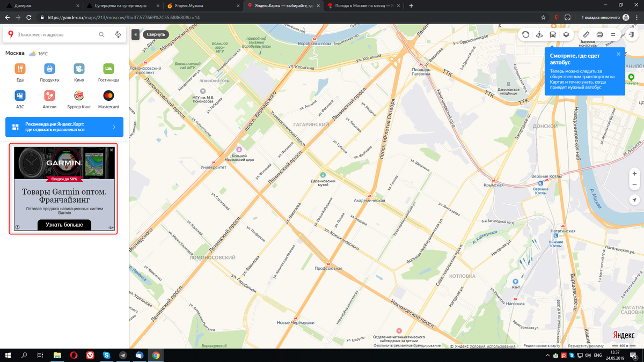
Task: Click the Ривьера green shopping marker
Action: point(632,78)
